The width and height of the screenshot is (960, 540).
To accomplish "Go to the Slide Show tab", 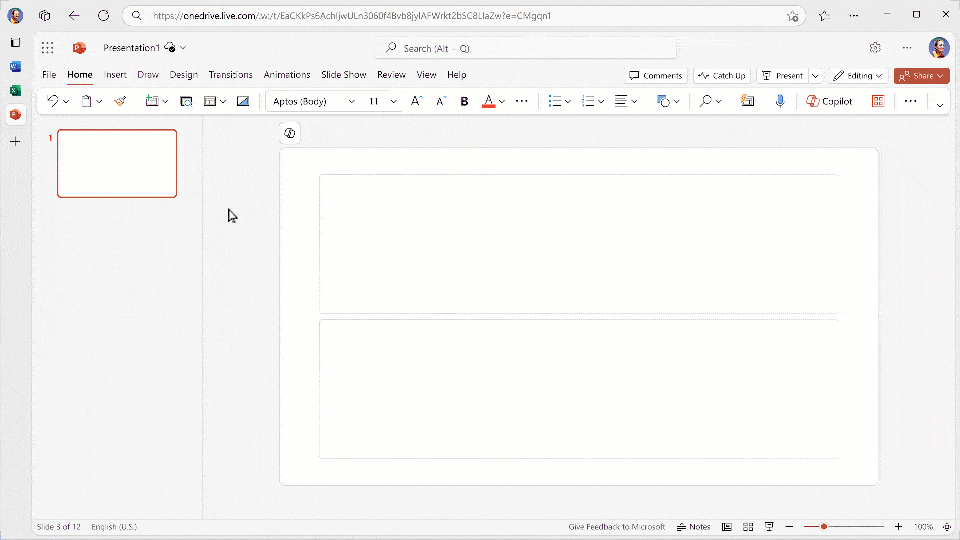I will pos(343,75).
